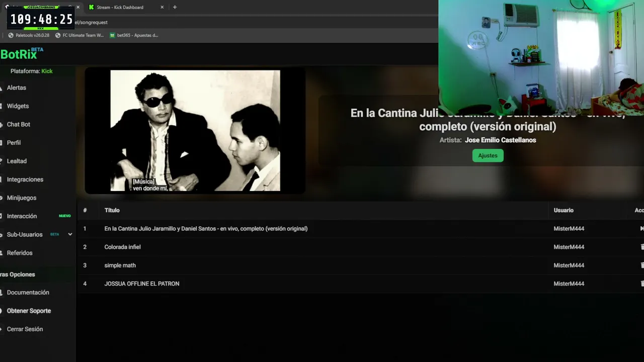Click MisterM444 in the Colorada infiel row
The height and width of the screenshot is (362, 644).
[x=569, y=247]
